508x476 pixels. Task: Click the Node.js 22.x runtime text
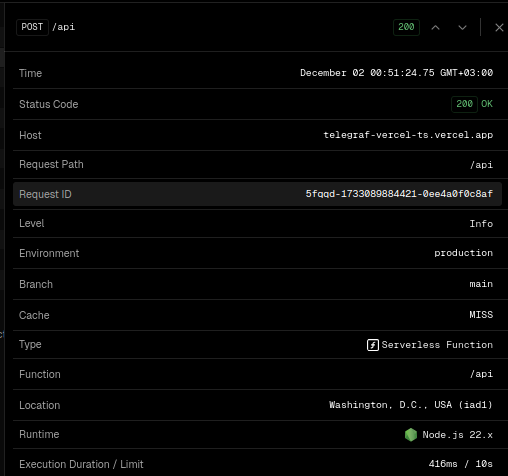click(x=457, y=435)
